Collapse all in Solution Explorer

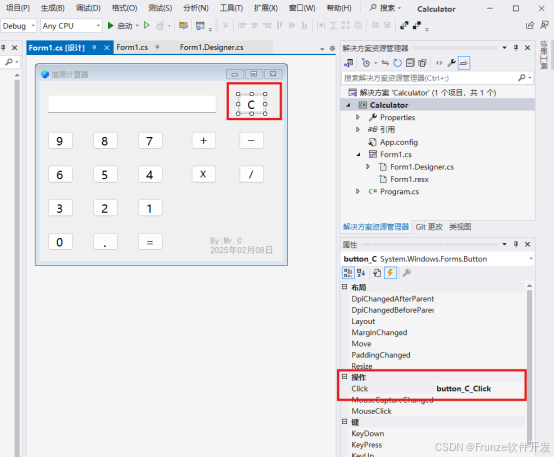(410, 63)
